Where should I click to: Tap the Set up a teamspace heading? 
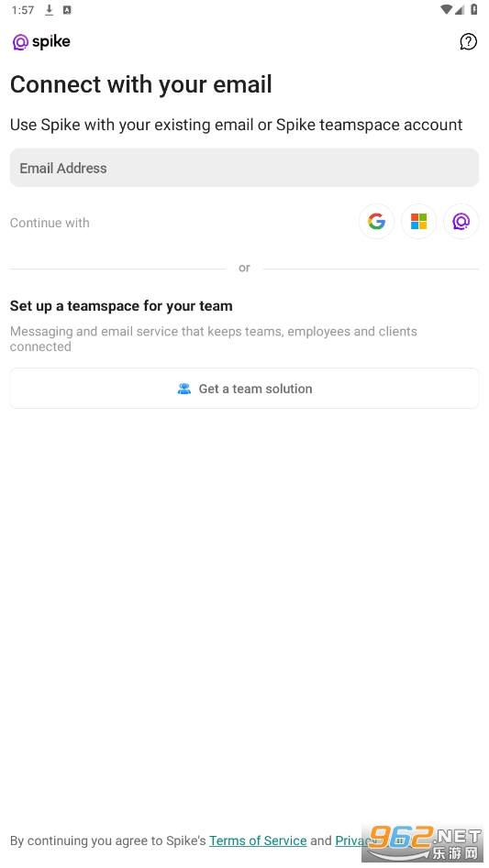121,305
